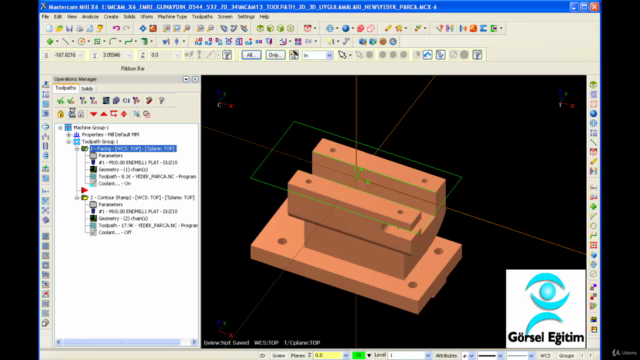Open the Level dropdown in status bar
The height and width of the screenshot is (360, 640).
coord(428,356)
